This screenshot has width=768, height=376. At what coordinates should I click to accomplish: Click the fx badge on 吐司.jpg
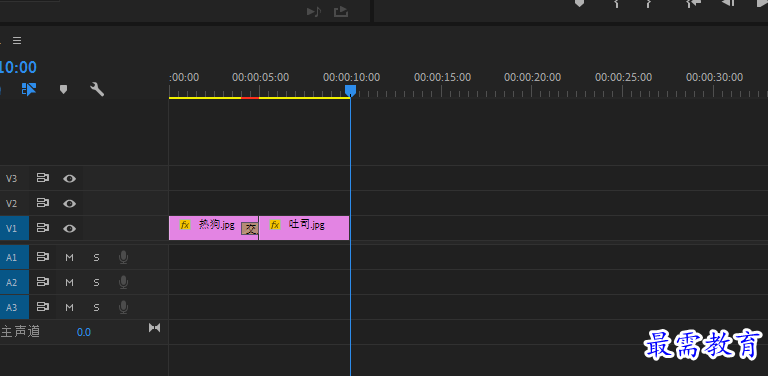pyautogui.click(x=275, y=225)
